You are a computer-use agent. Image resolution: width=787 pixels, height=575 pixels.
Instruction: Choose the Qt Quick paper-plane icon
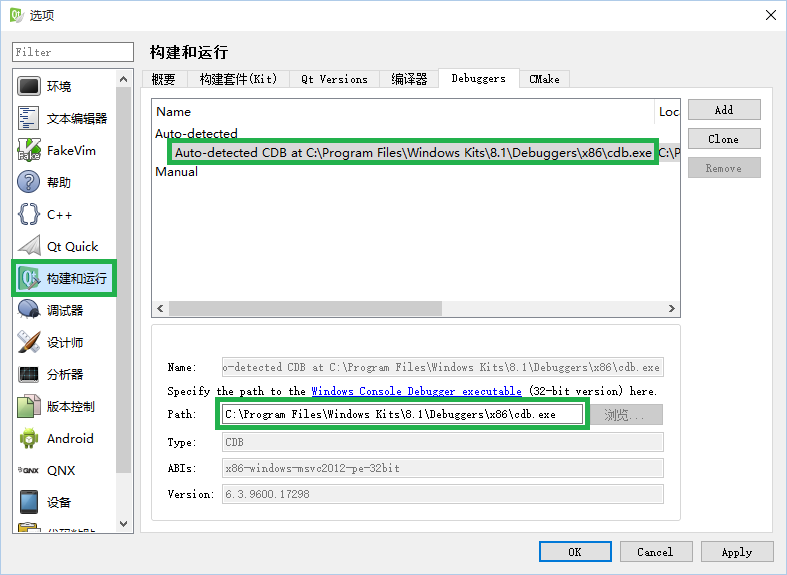[29, 246]
